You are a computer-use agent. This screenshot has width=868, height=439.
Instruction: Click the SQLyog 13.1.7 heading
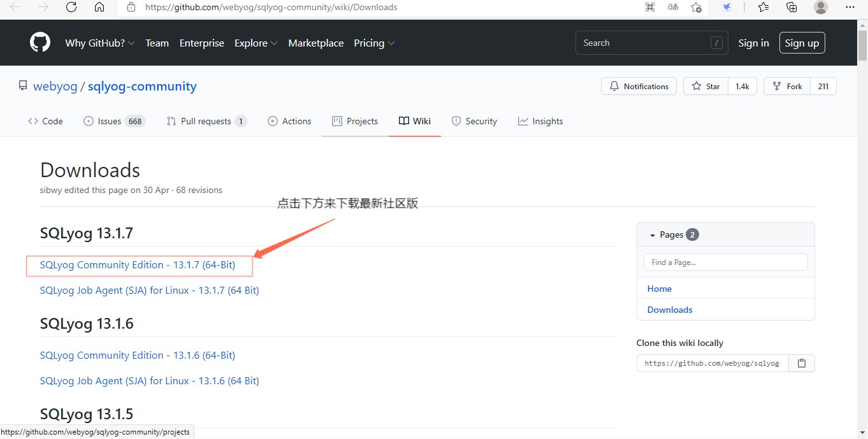click(x=87, y=233)
